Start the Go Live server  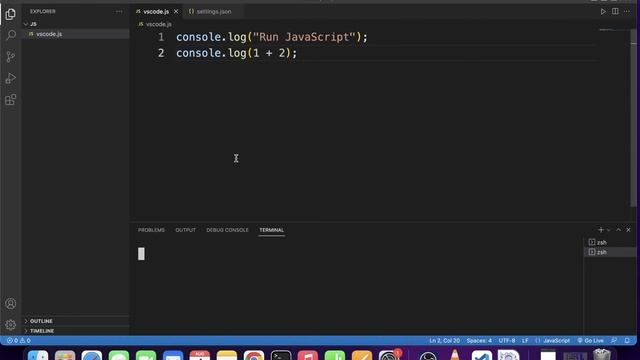point(590,340)
